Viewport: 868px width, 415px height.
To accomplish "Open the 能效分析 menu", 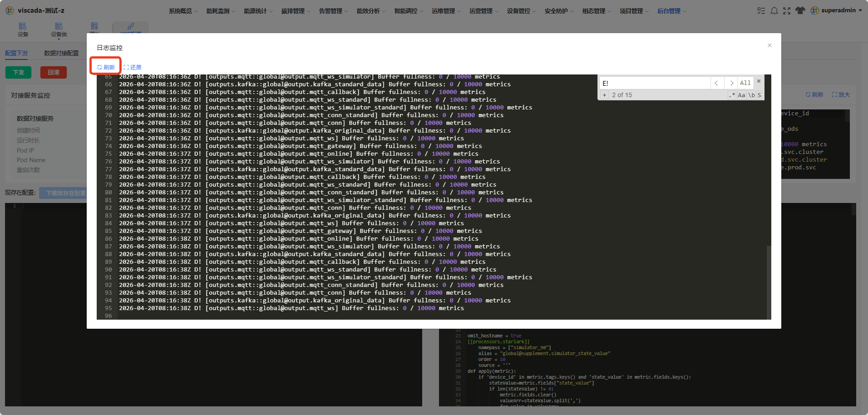I will click(x=371, y=11).
